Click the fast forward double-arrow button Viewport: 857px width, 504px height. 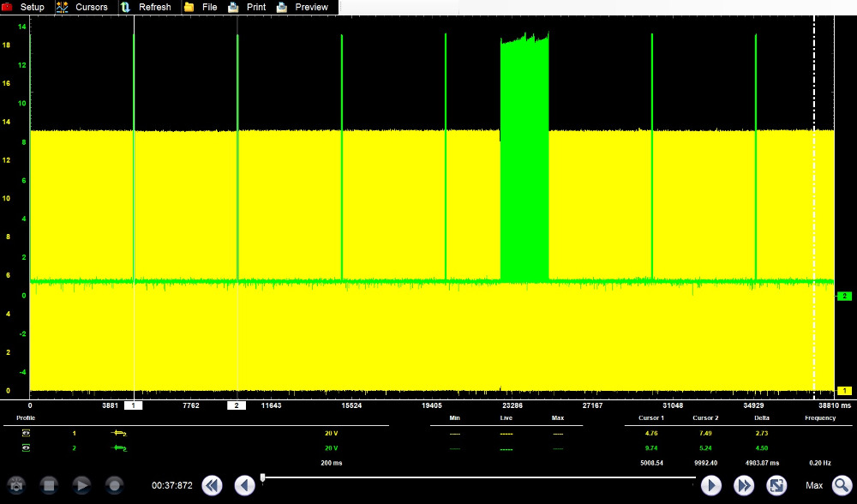(x=744, y=485)
